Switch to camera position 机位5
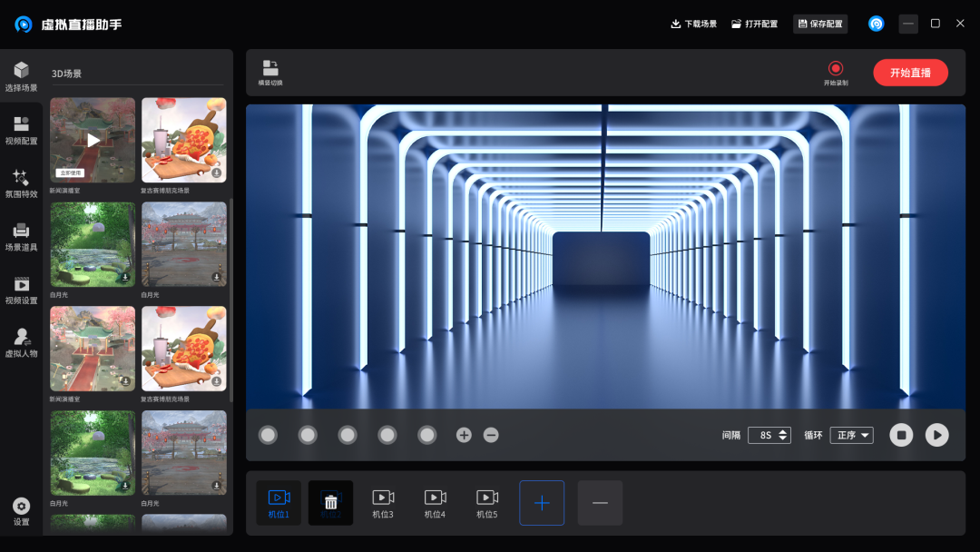This screenshot has width=980, height=552. click(x=487, y=503)
